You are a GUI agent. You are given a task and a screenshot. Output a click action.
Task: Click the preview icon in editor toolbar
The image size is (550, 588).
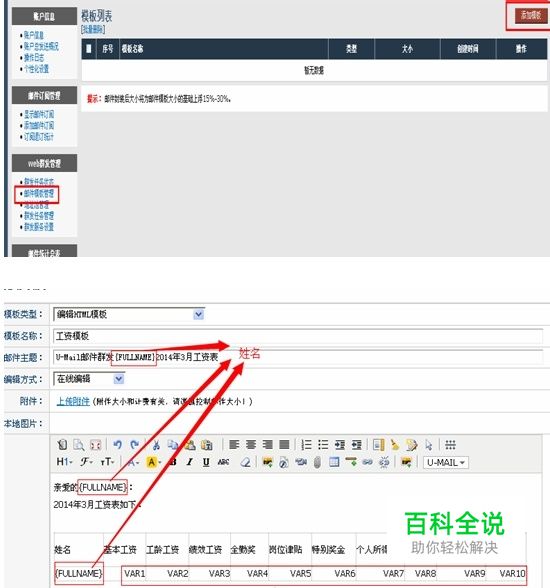point(79,445)
